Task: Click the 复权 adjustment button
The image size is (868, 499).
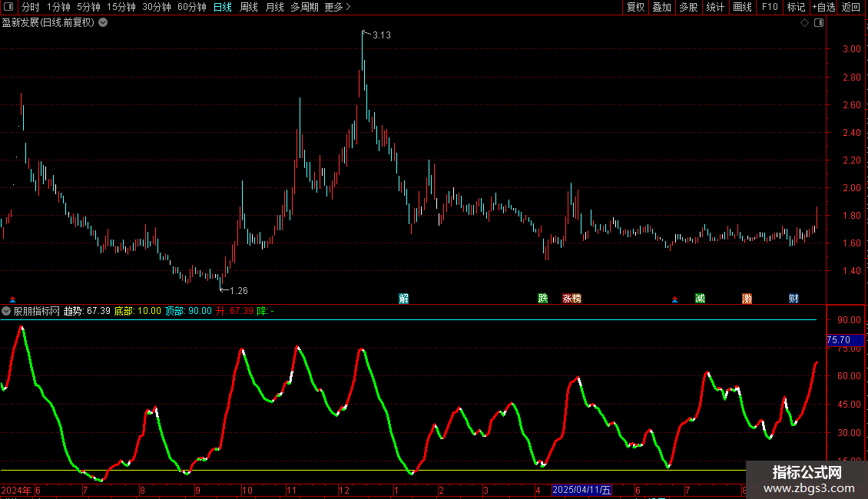Action: tap(635, 7)
